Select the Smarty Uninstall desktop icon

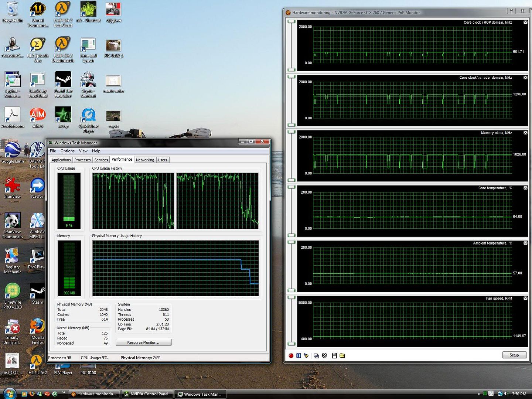click(x=13, y=331)
